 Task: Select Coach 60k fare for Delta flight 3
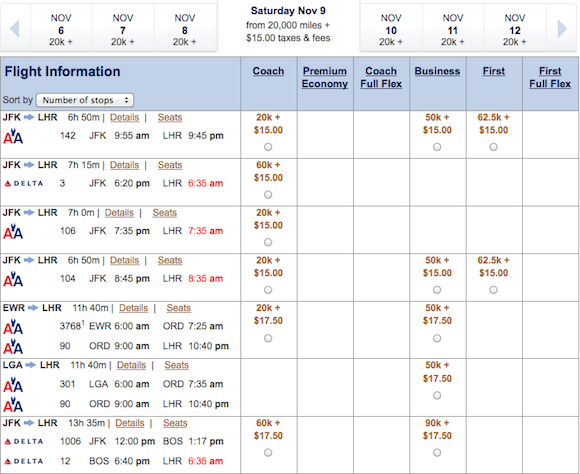pos(268,195)
